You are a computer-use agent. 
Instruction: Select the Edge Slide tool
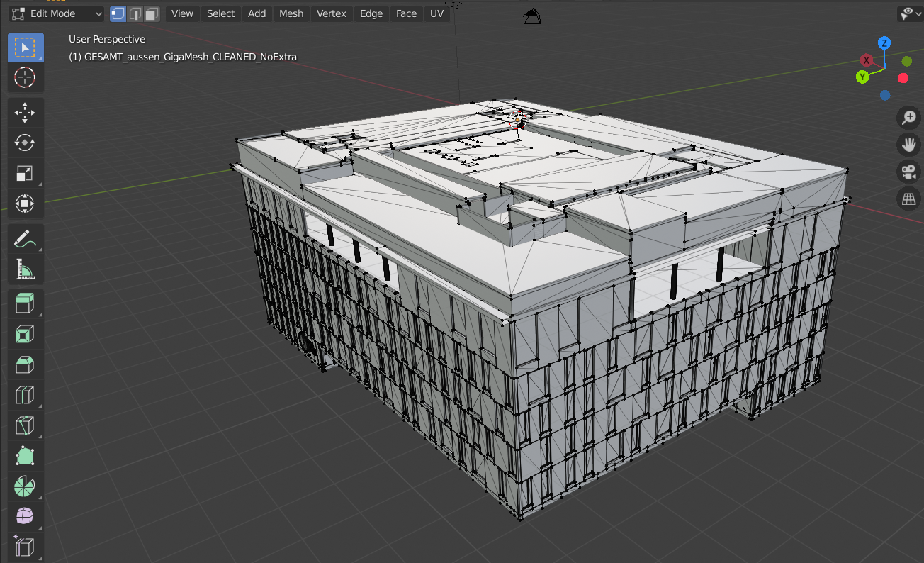[x=26, y=548]
